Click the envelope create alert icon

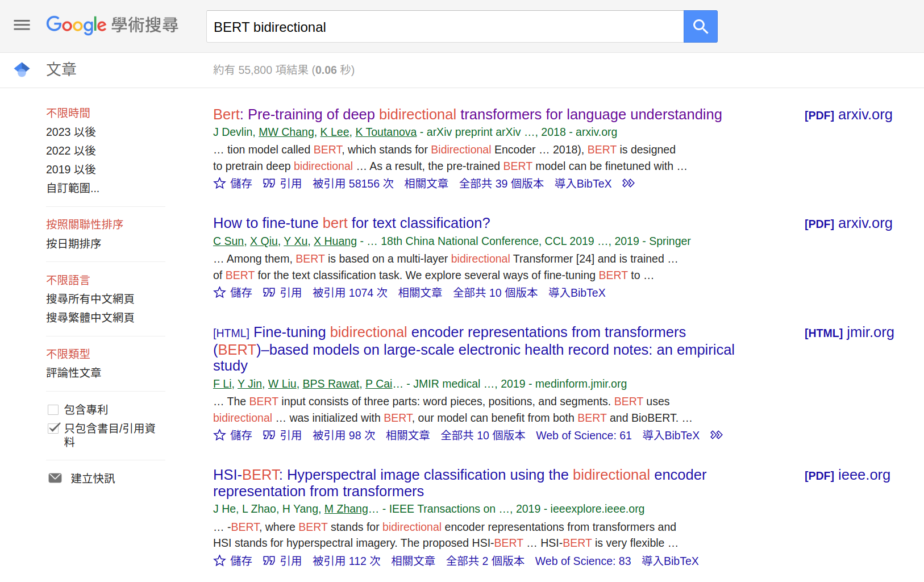[x=55, y=478]
